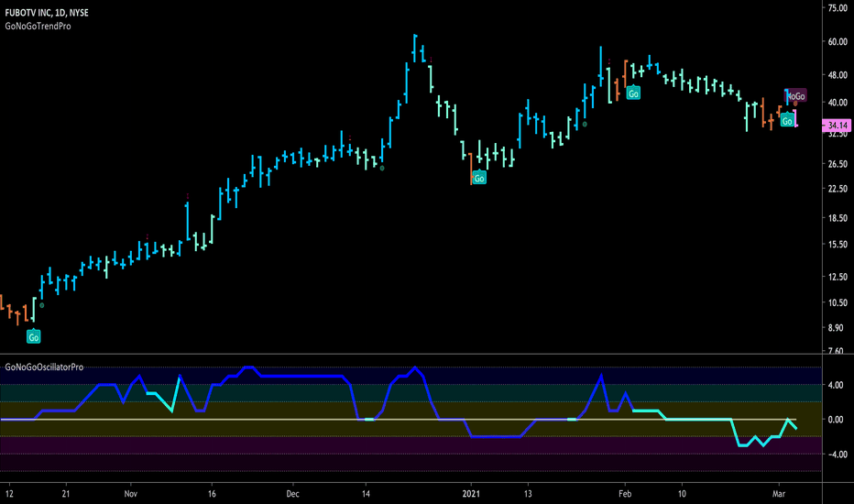
Task: Click the Feb date label on time axis
Action: point(625,494)
